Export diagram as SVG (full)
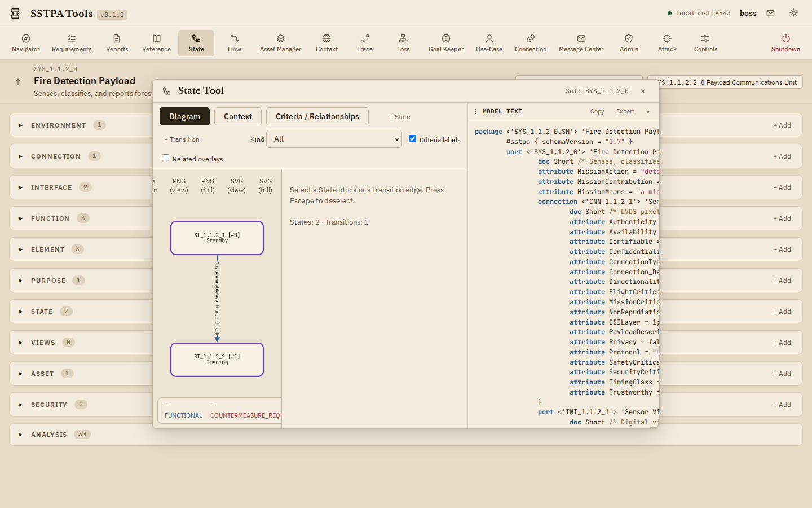 pyautogui.click(x=266, y=186)
